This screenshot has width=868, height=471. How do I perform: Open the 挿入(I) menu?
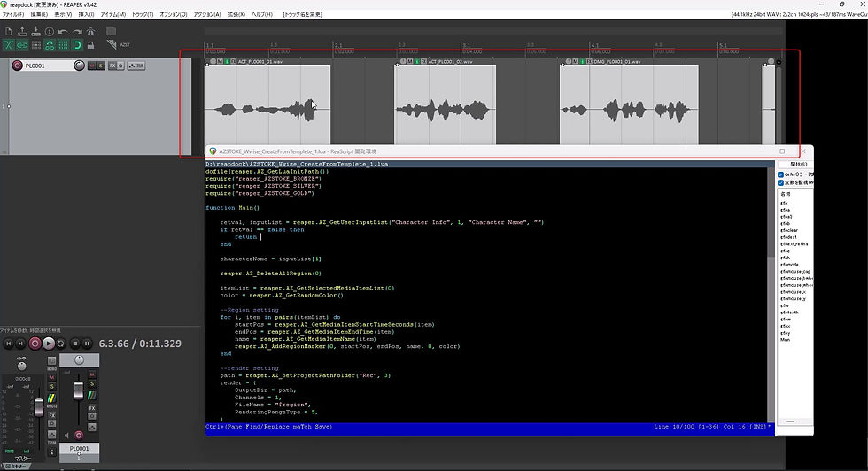(x=86, y=14)
